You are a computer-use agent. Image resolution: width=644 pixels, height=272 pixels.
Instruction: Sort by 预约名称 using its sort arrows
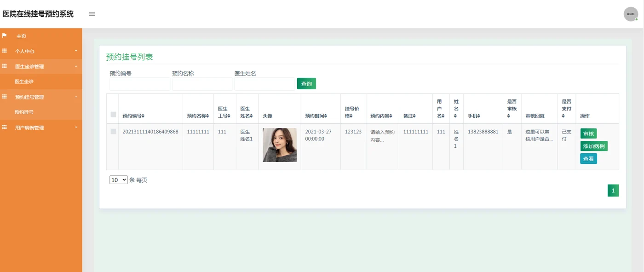(207, 116)
